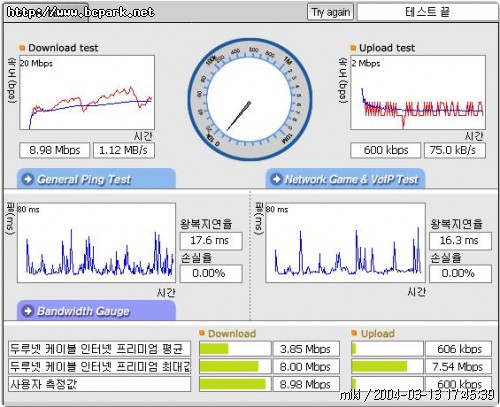Open the Bandwidth Gauge tab

[x=96, y=311]
